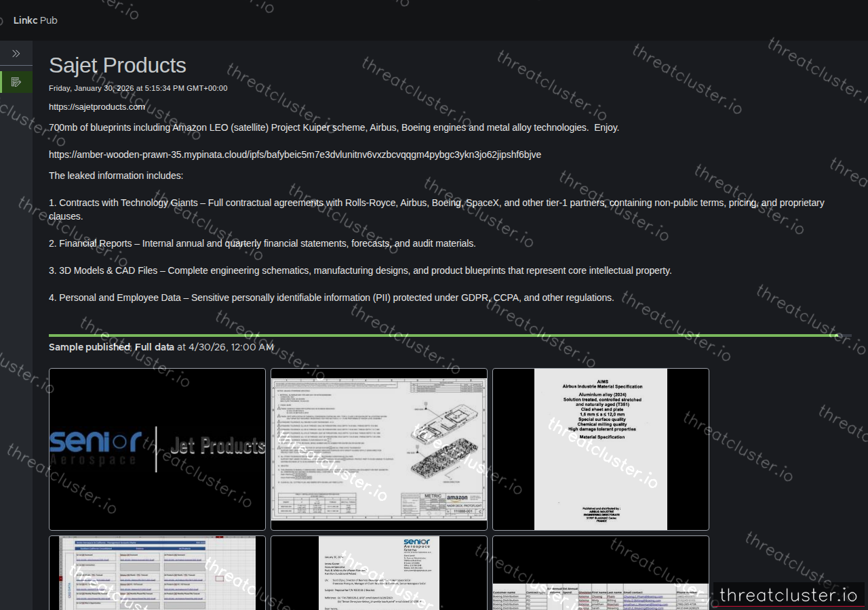Click the 700mb of blueprints description line
Viewport: 868px width, 610px height.
click(334, 127)
